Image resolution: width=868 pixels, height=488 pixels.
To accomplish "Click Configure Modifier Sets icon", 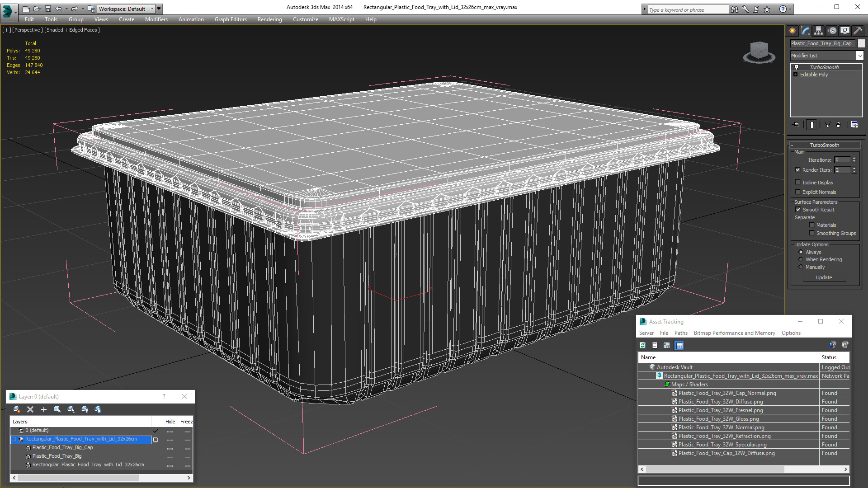I will 854,125.
